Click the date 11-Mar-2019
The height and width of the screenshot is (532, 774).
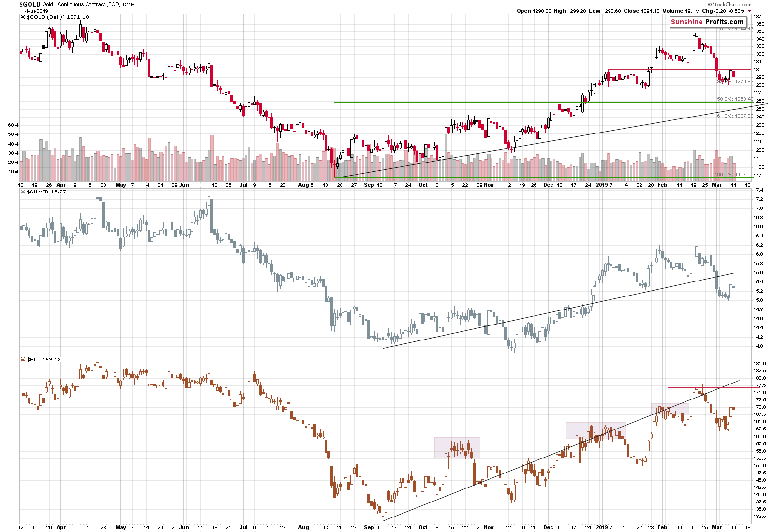click(34, 11)
